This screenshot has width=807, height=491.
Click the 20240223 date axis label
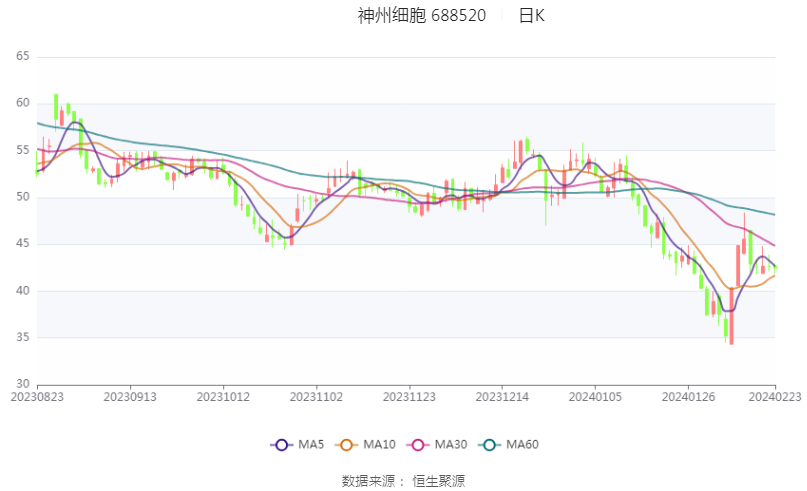pyautogui.click(x=775, y=397)
